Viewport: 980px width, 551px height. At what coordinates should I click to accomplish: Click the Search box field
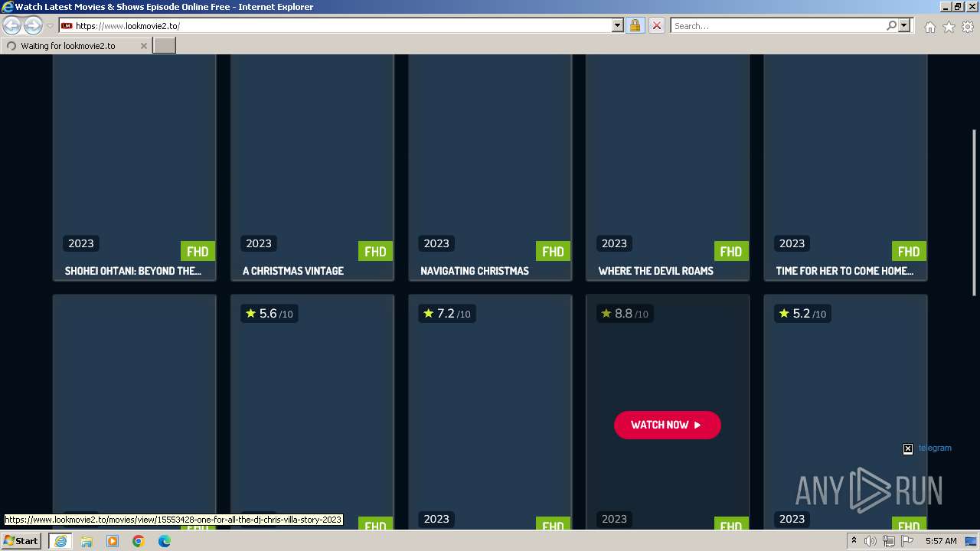coord(778,25)
